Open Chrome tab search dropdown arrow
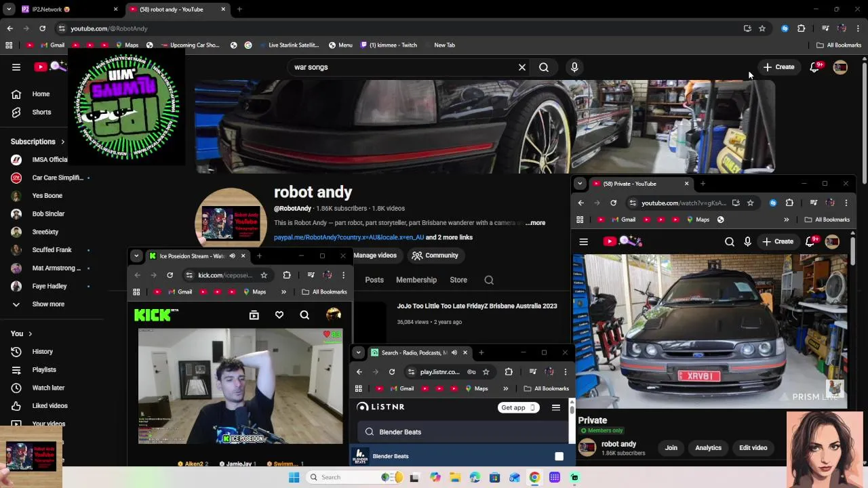Viewport: 868px width, 488px height. click(9, 9)
